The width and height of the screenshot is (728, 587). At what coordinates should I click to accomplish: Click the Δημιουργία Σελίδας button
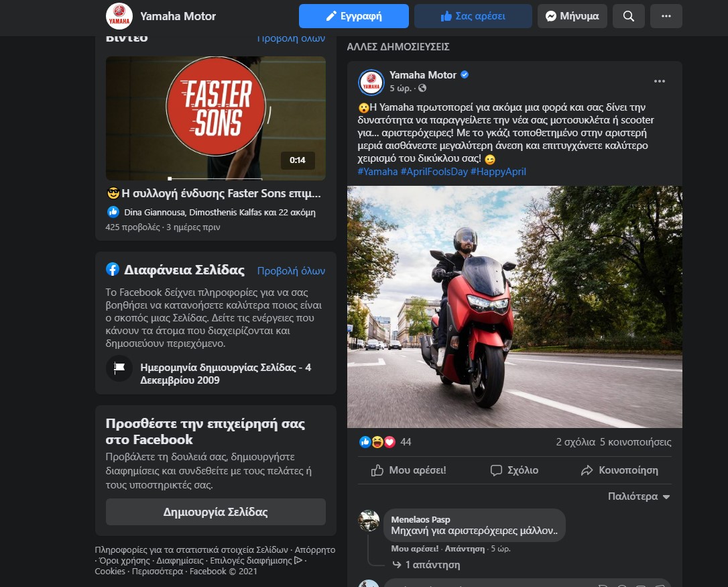[x=215, y=512]
